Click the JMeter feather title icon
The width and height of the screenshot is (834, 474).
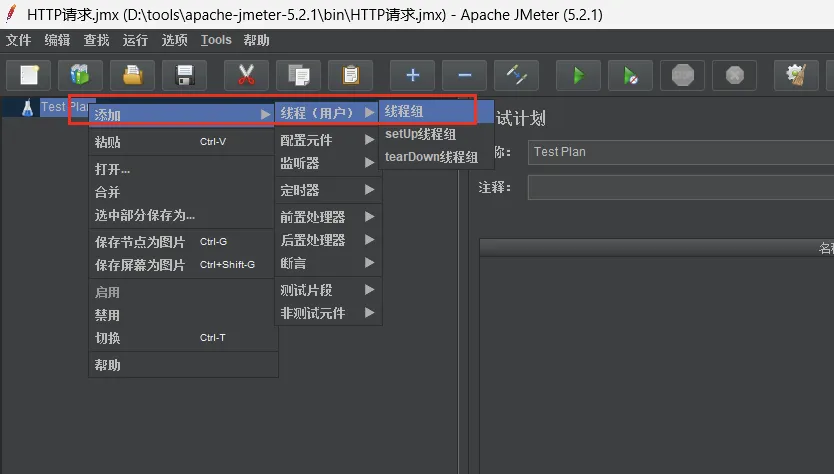[11, 14]
